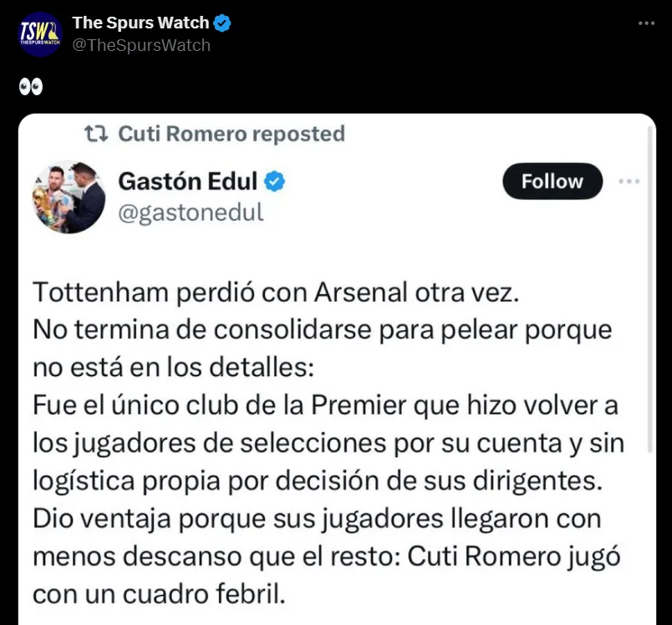This screenshot has height=625, width=672.
Task: Click The Spurs Watch verified badge
Action: tap(222, 23)
